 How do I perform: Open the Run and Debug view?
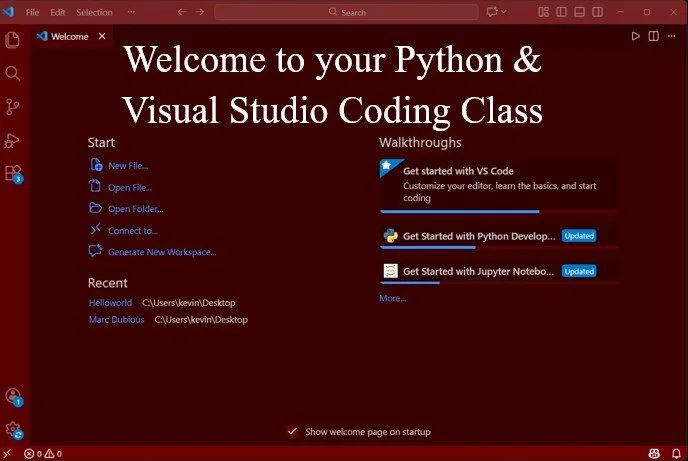pos(12,140)
